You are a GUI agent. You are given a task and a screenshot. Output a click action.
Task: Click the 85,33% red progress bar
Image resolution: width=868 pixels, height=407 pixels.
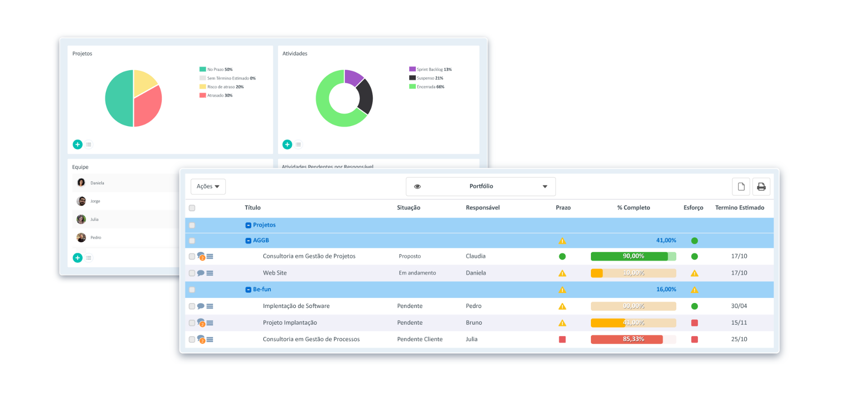click(633, 339)
